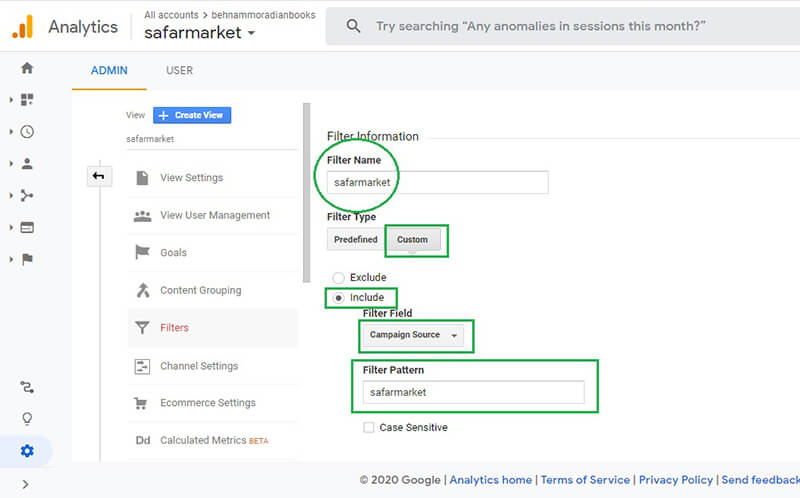The image size is (800, 498).
Task: Open the Conversions flag icon
Action: point(27,259)
